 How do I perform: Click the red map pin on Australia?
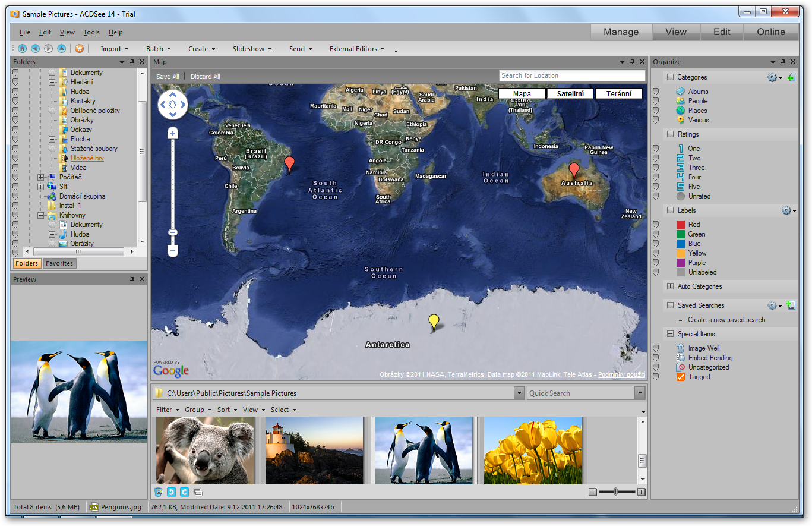pos(574,171)
